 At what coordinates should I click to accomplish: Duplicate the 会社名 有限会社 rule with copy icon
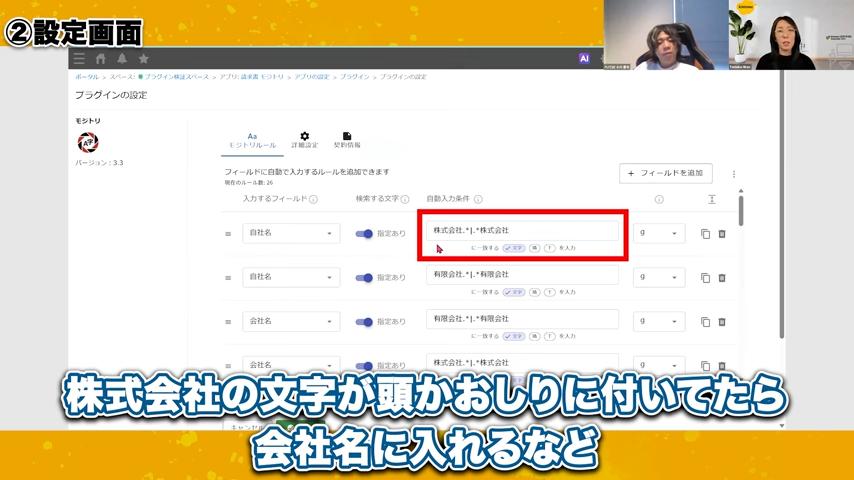click(x=705, y=322)
